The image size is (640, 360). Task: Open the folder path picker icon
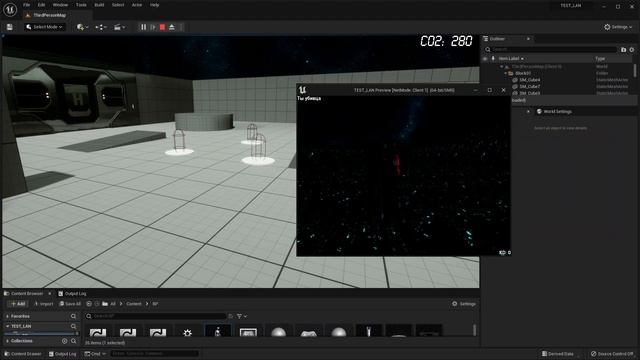pos(105,304)
